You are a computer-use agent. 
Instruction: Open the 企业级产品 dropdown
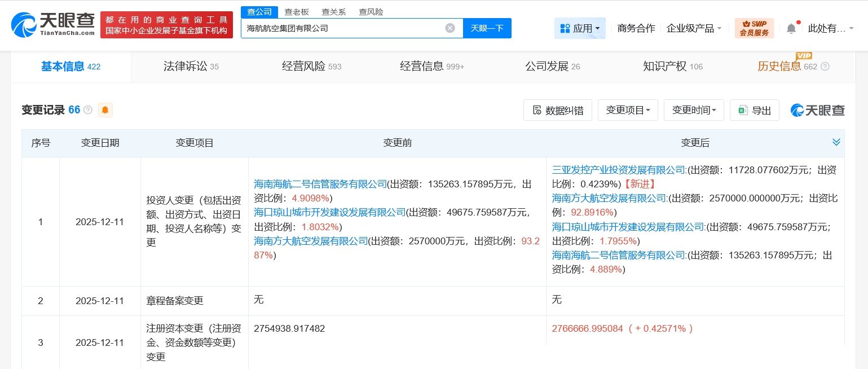pos(694,28)
